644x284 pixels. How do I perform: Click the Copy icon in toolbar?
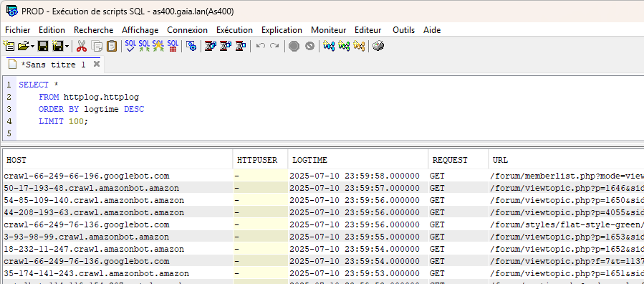(97, 46)
